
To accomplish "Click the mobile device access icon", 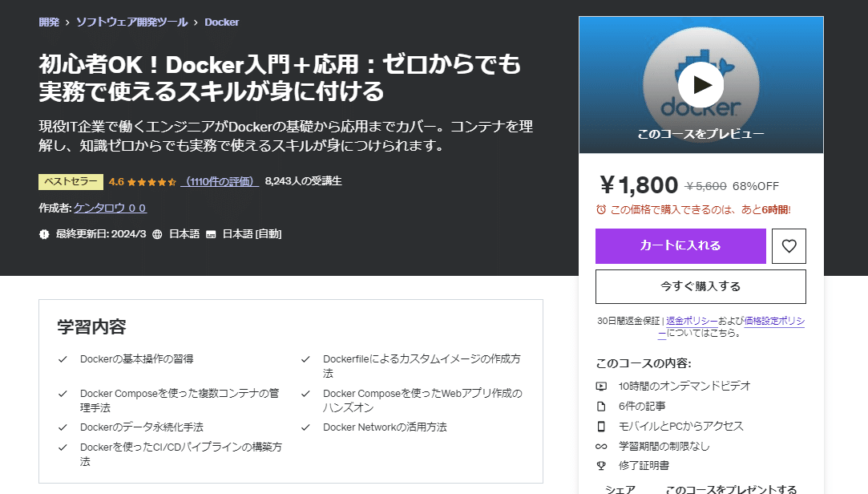I will [x=601, y=426].
